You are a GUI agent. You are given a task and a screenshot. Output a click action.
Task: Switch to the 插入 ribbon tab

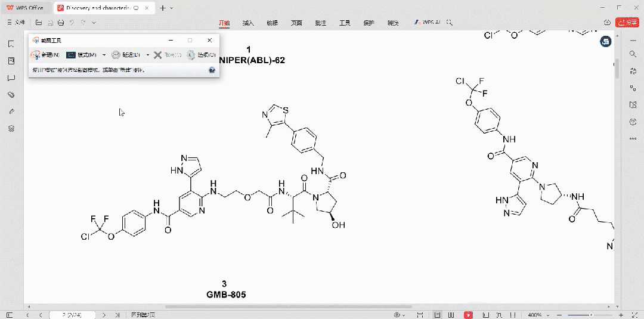click(x=248, y=23)
